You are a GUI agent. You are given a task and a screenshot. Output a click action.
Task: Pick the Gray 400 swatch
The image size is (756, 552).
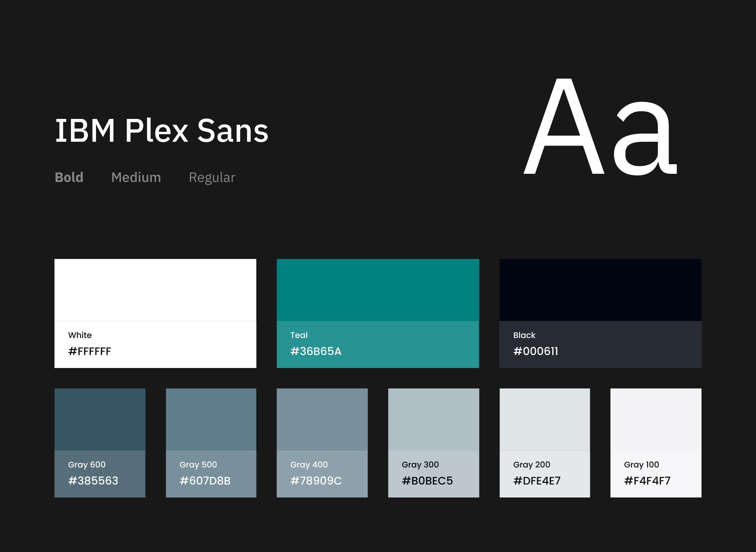click(322, 419)
